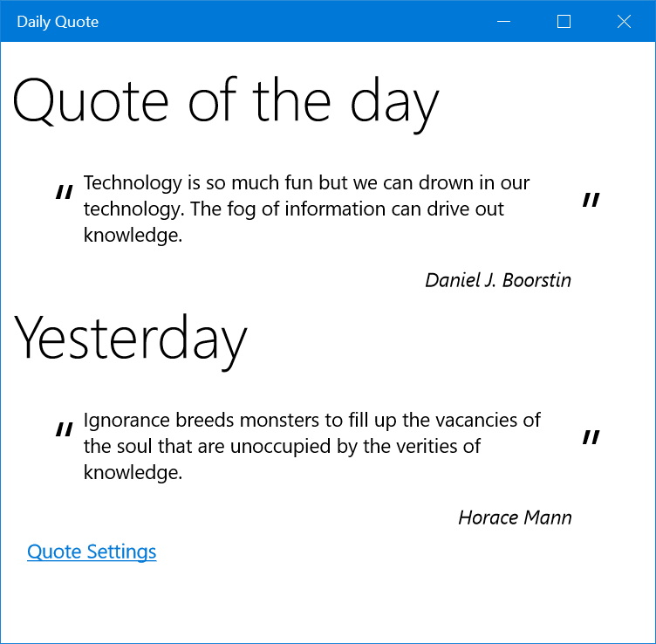656x644 pixels.
Task: Click the author name Daniel J. Boorstin
Action: point(498,280)
